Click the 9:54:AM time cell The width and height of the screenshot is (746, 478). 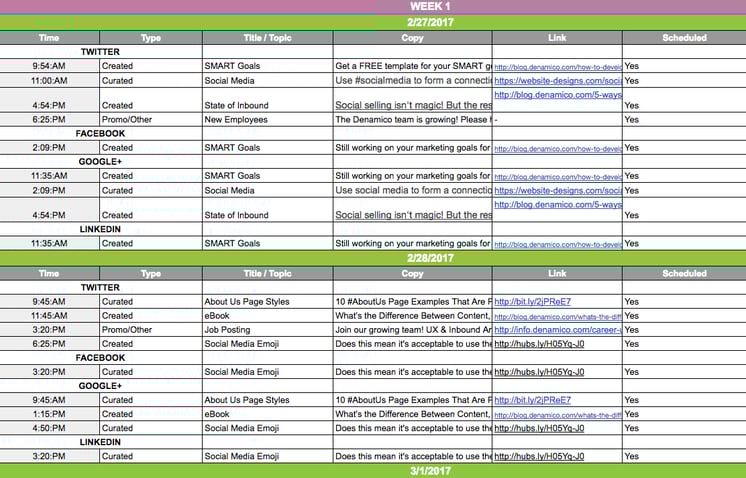pyautogui.click(x=49, y=66)
